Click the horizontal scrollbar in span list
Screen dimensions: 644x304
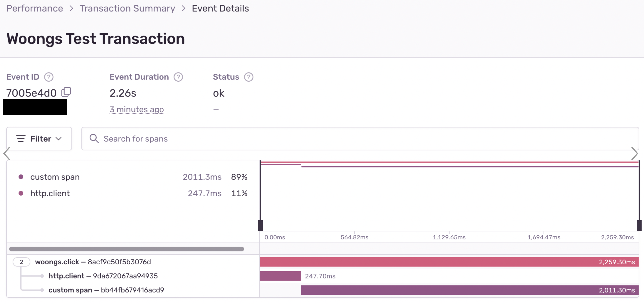tap(127, 249)
